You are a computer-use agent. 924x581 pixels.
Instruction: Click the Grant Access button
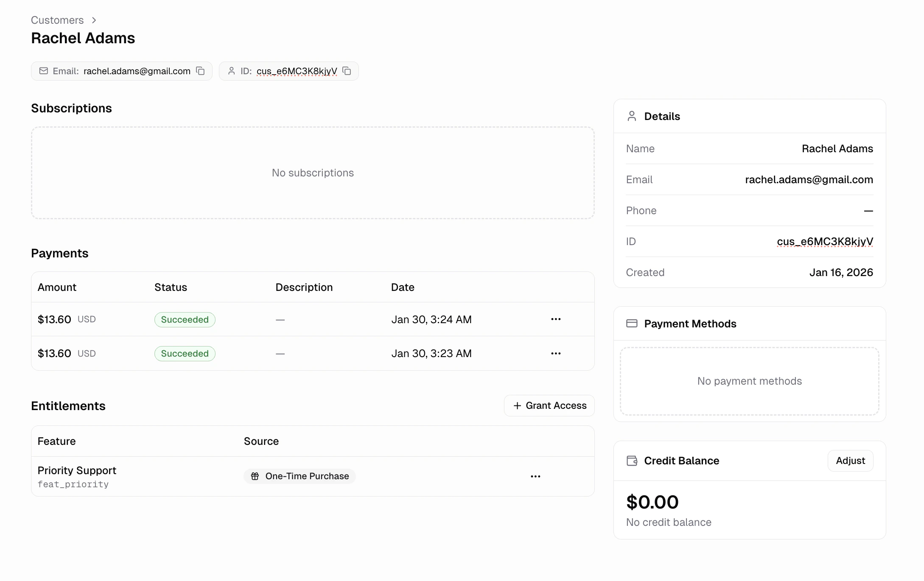pos(549,405)
